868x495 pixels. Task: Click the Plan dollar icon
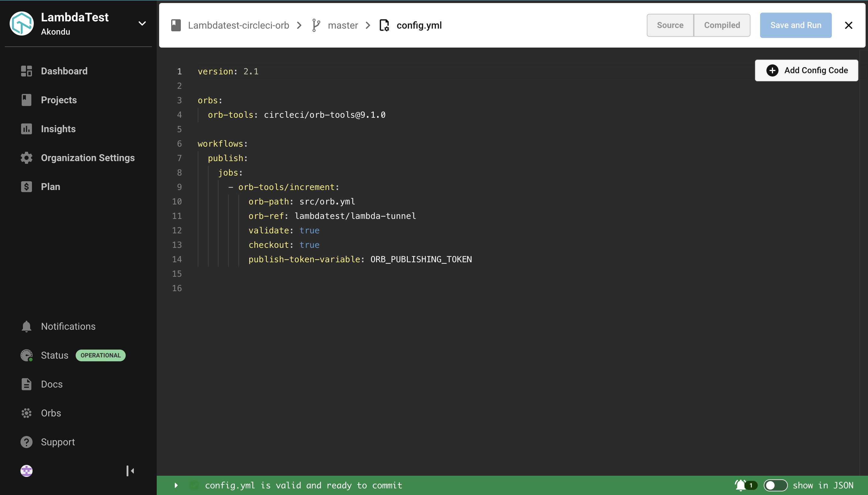pos(26,187)
